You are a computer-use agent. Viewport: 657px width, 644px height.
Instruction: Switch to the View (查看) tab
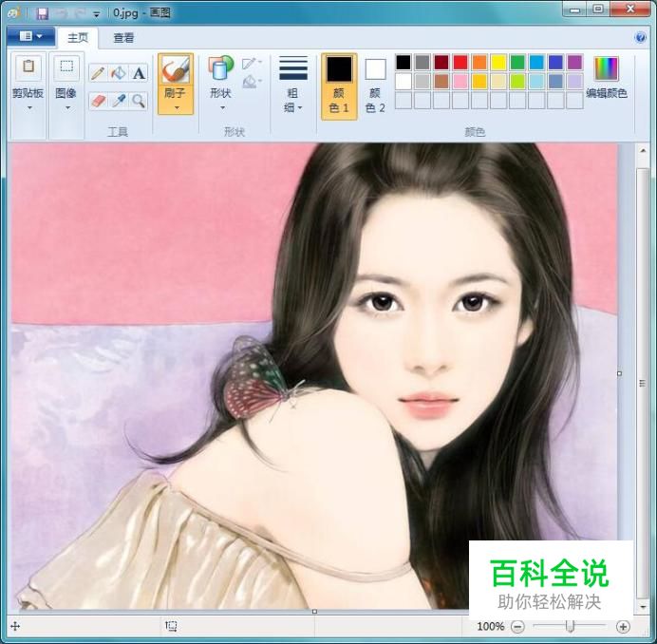123,38
